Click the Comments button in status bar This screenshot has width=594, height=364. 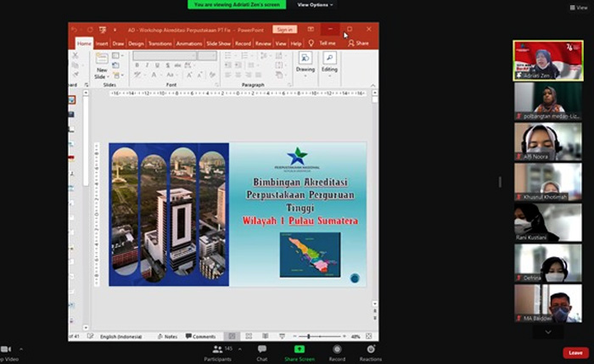[201, 336]
